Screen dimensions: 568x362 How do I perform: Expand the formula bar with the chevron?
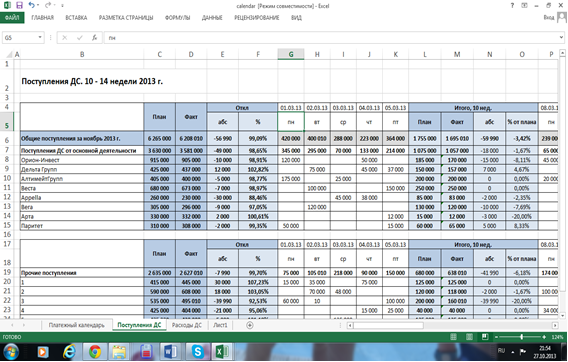click(561, 37)
